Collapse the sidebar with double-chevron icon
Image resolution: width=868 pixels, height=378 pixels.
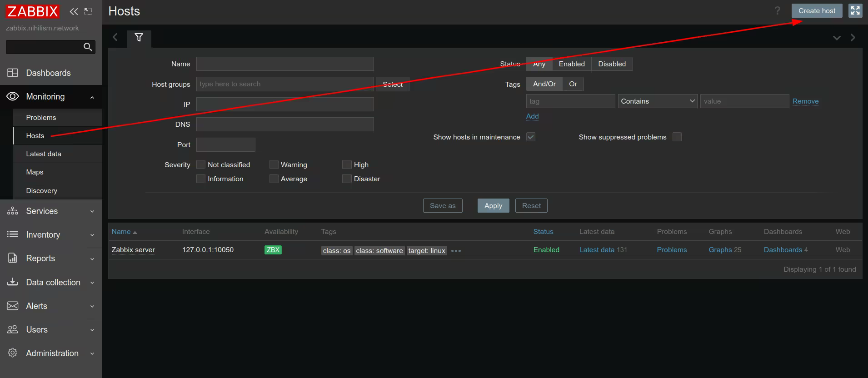coord(74,11)
